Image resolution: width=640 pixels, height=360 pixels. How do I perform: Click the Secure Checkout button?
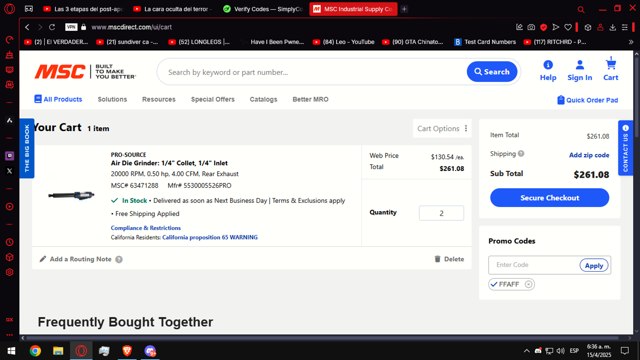tap(549, 198)
